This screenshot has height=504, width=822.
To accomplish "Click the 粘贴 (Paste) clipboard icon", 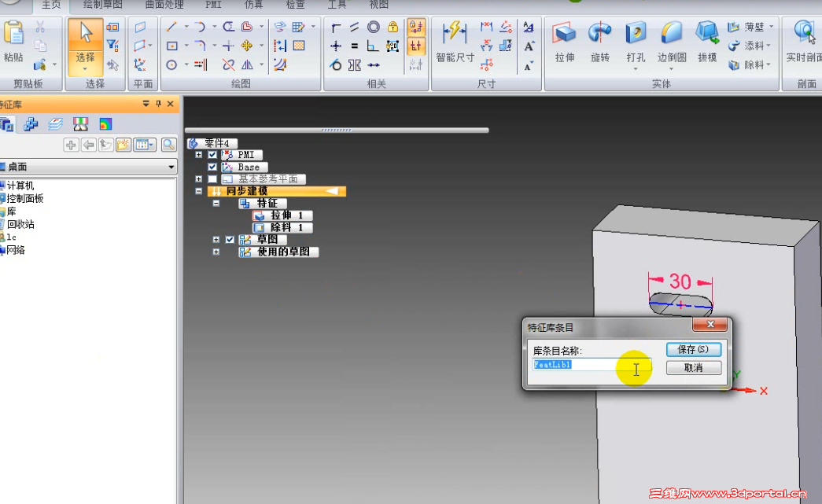I will (x=13, y=33).
